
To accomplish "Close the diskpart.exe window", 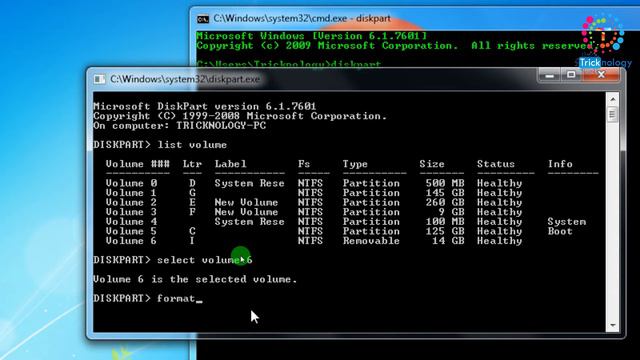I will 601,76.
